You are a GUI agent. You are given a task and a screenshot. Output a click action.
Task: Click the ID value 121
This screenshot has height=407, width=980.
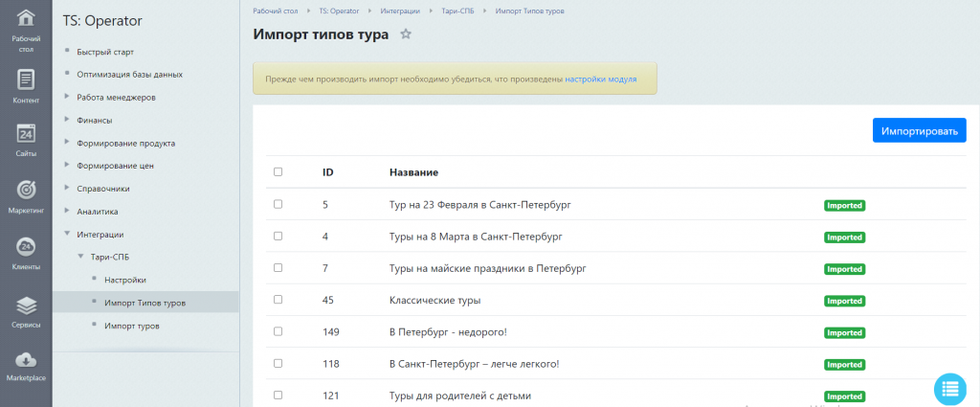(330, 396)
